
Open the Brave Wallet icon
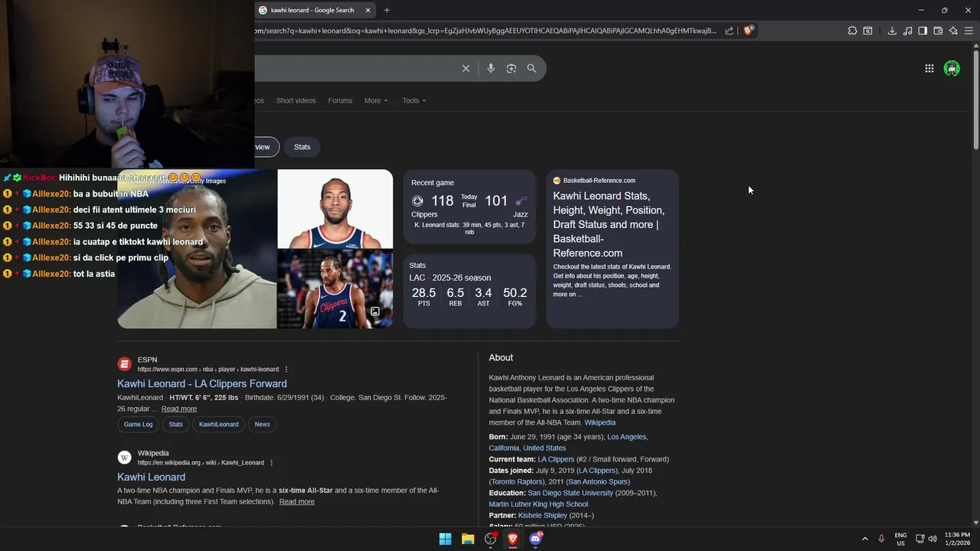tap(938, 31)
